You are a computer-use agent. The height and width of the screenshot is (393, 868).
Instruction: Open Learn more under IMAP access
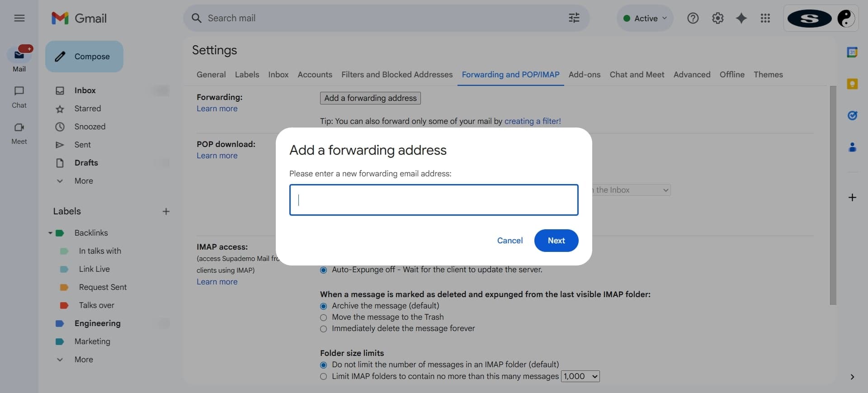tap(217, 282)
